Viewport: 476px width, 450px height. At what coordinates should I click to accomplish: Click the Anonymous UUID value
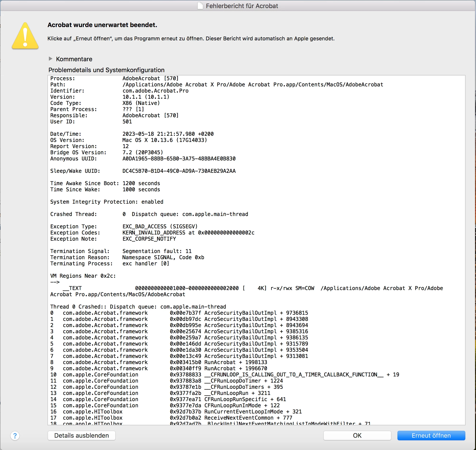pos(179,159)
